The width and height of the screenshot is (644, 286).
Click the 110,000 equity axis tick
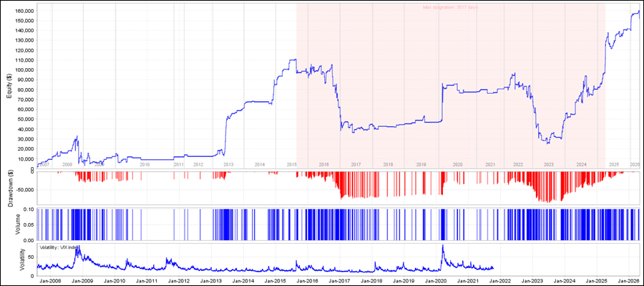tap(25, 60)
